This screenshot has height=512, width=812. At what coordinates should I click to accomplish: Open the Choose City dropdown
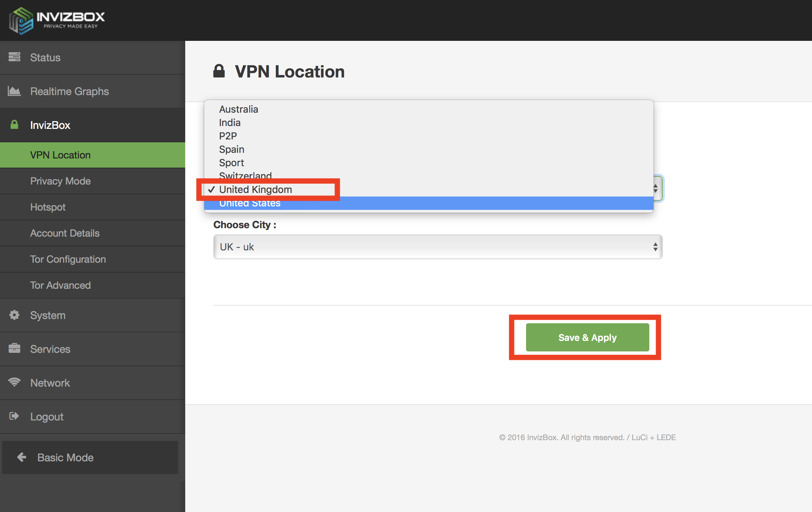(x=437, y=247)
